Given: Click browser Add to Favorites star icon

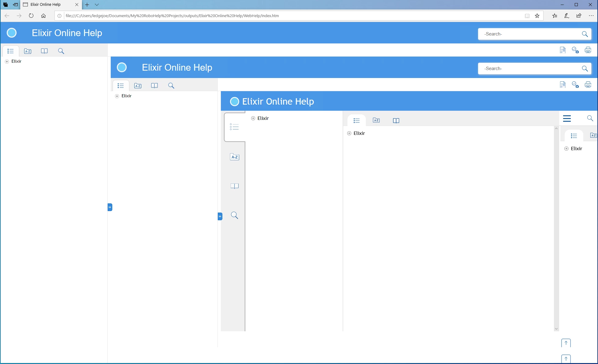Looking at the screenshot, I should click(537, 16).
